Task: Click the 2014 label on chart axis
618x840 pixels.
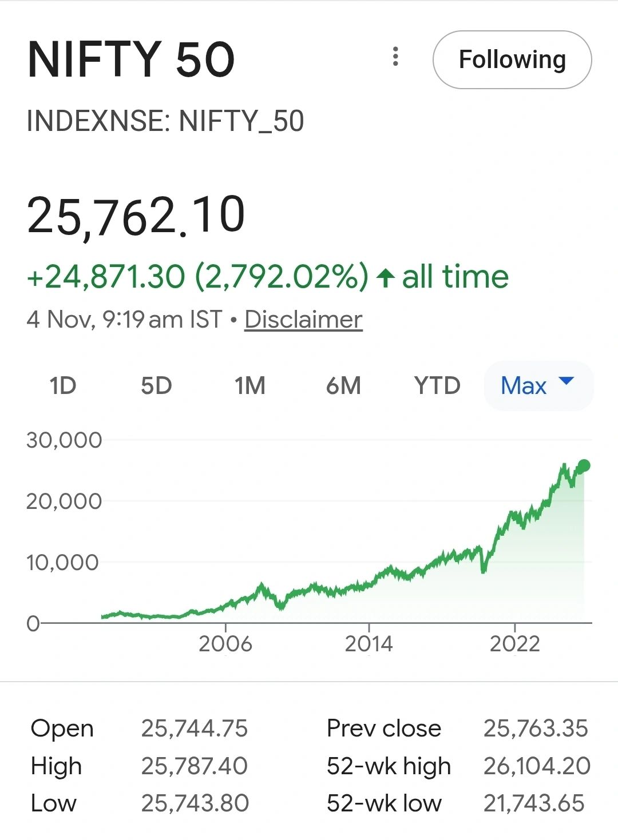Action: point(369,644)
